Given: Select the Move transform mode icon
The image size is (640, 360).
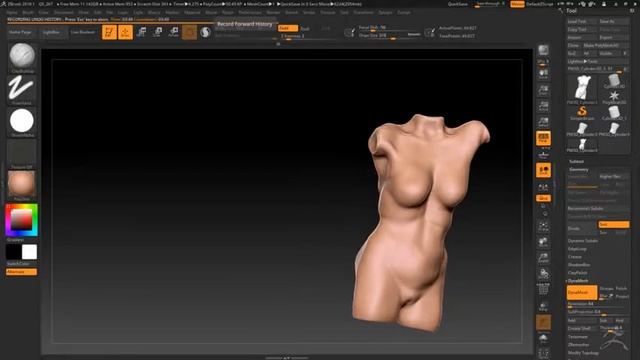Looking at the screenshot, I should (142, 32).
